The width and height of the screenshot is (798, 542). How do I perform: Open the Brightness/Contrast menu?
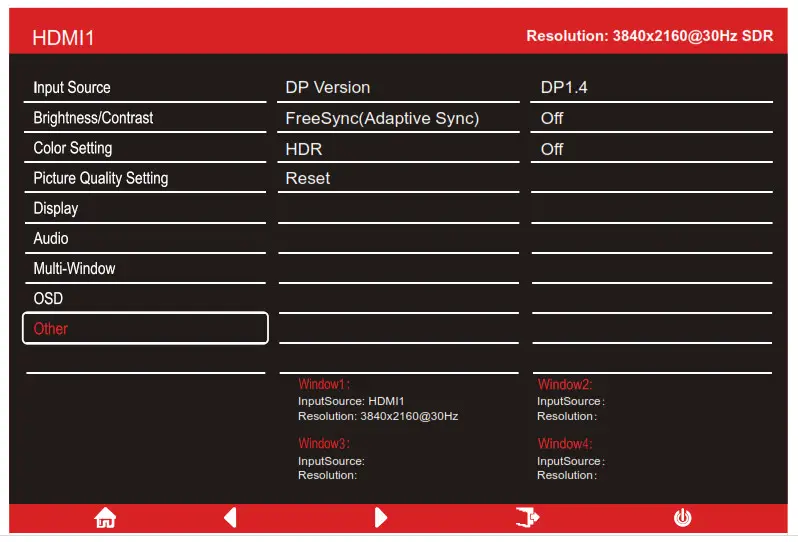(145, 118)
